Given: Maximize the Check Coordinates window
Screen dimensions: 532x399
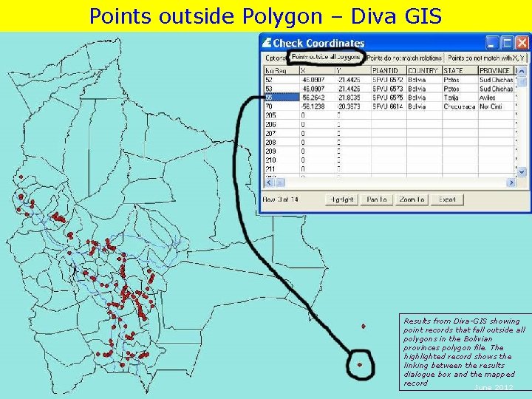Looking at the screenshot, I should pos(507,43).
